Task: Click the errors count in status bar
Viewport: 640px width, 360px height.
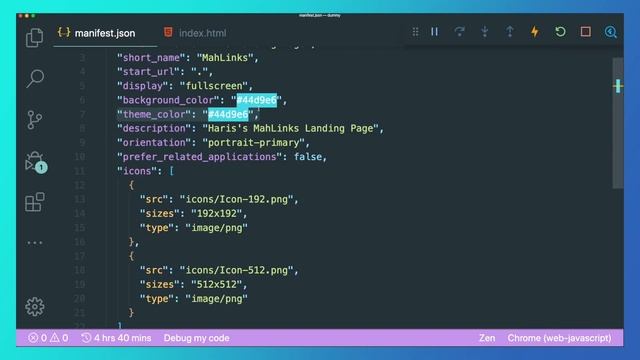Action: click(x=38, y=338)
